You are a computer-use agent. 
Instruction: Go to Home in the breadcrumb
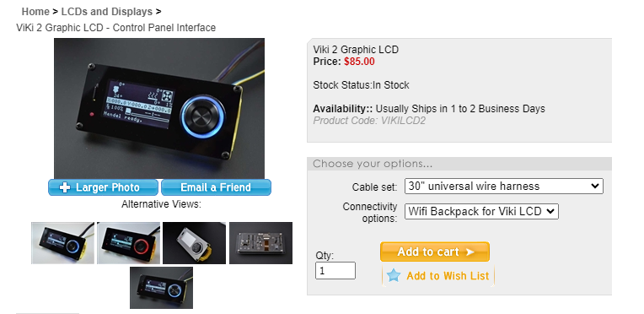click(x=35, y=12)
